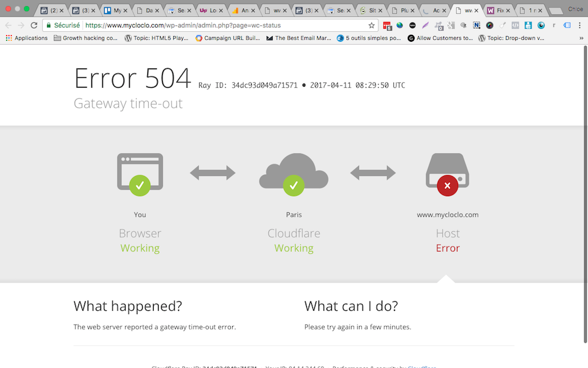
Task: Click the Browser window icon with green check
Action: click(x=140, y=174)
